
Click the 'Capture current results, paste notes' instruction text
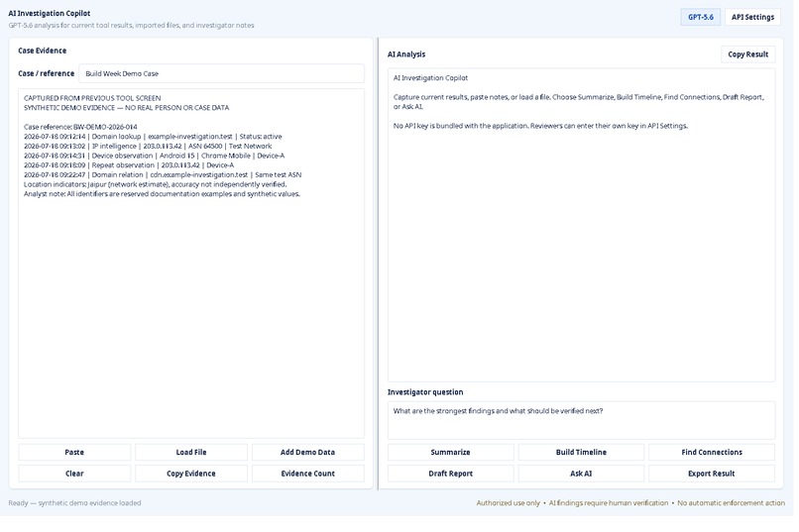[578, 101]
